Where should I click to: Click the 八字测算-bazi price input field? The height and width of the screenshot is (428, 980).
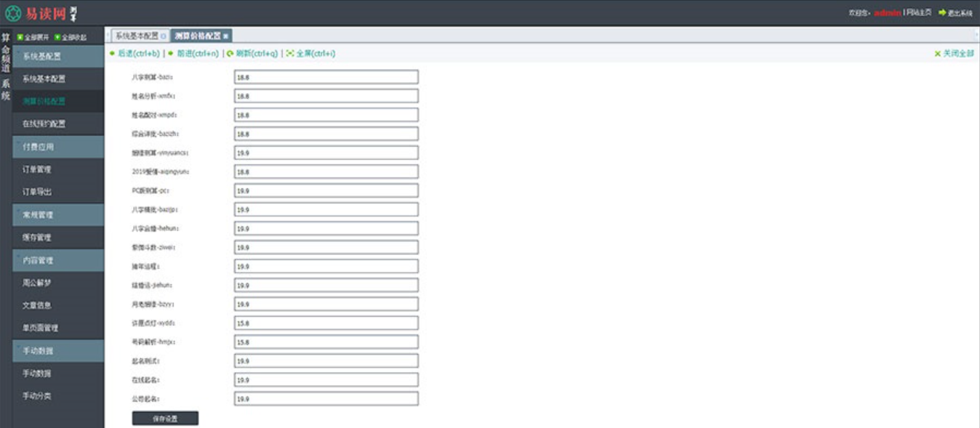coord(326,77)
